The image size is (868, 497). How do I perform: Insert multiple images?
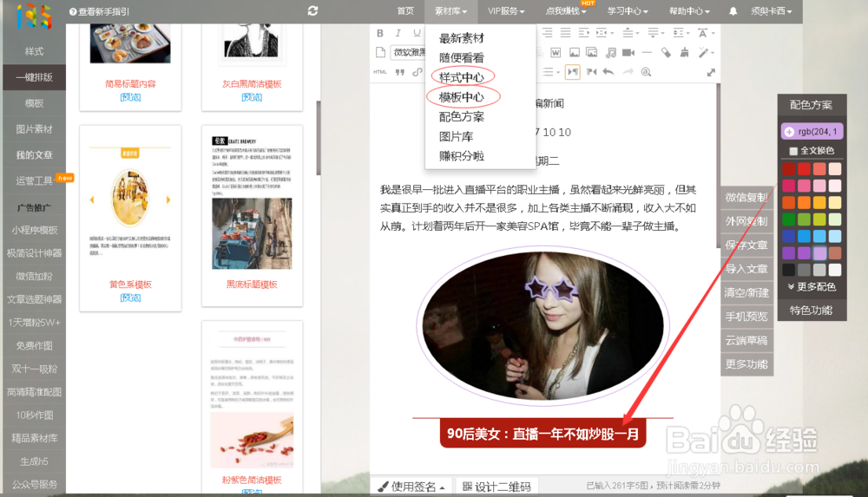click(592, 53)
